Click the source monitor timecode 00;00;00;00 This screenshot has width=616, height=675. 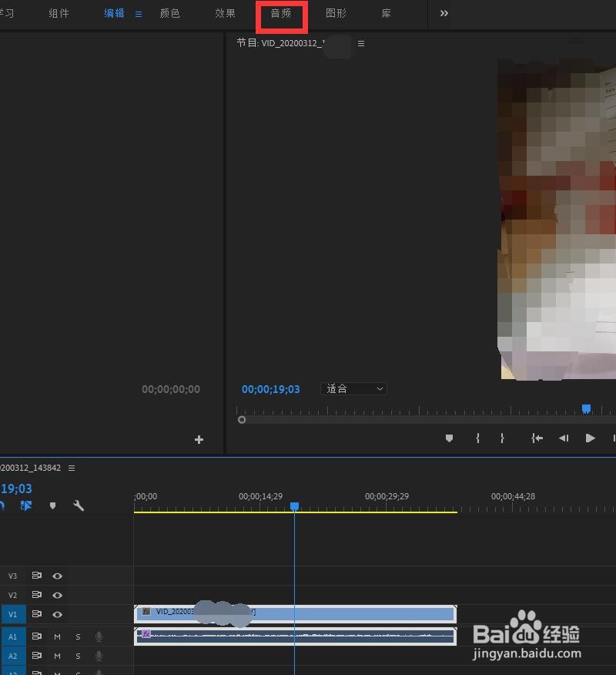171,390
